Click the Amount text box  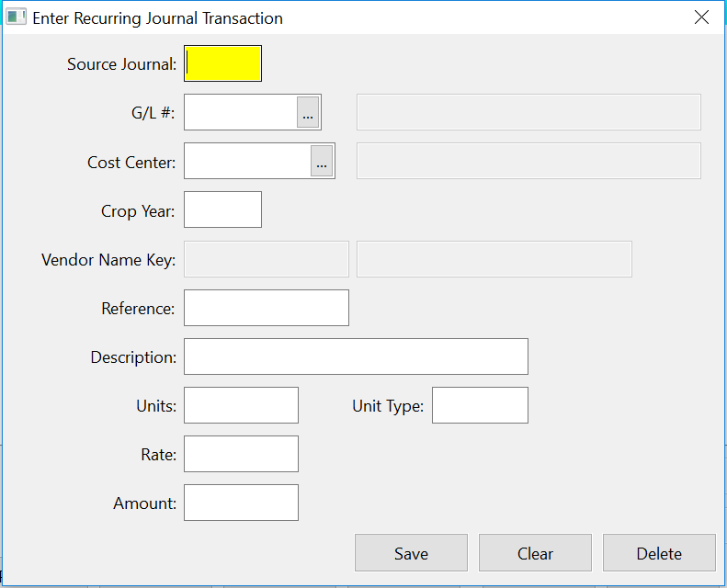242,503
